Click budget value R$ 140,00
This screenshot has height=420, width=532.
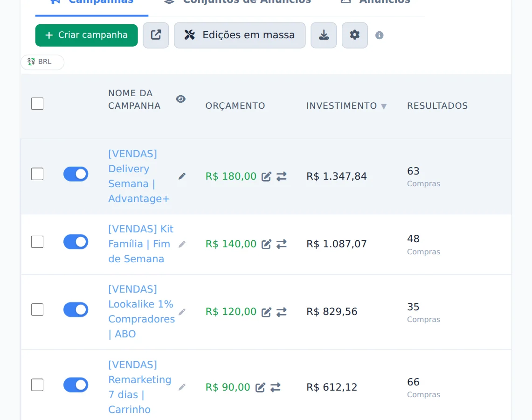pos(231,244)
